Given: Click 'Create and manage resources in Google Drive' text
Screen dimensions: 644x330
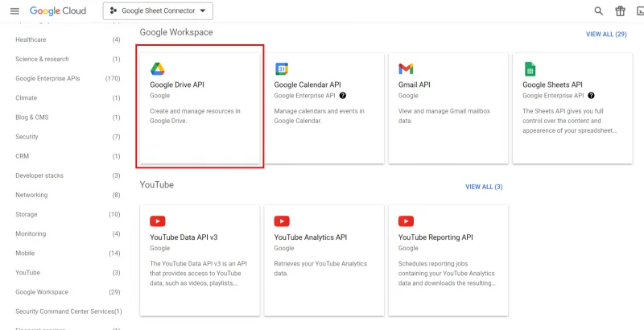Looking at the screenshot, I should (195, 116).
